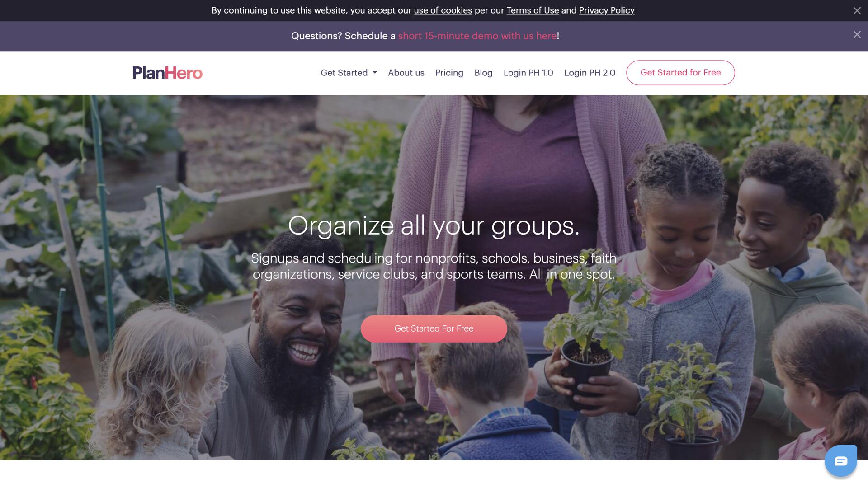Go to About us page

[406, 72]
